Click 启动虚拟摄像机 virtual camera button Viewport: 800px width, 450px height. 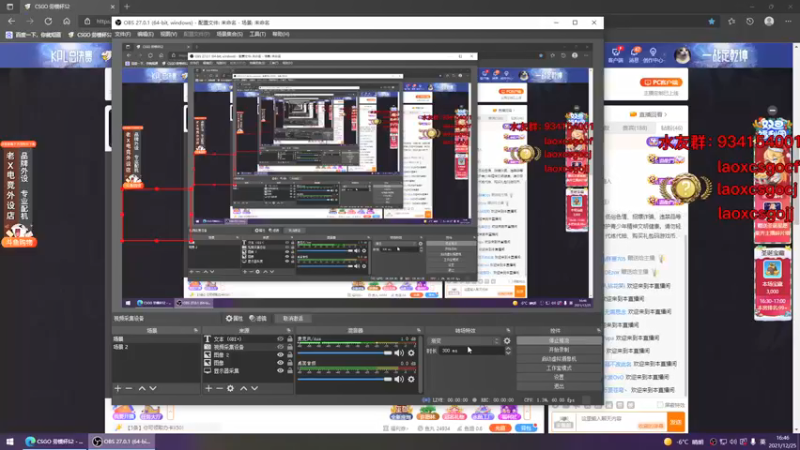[x=559, y=359]
